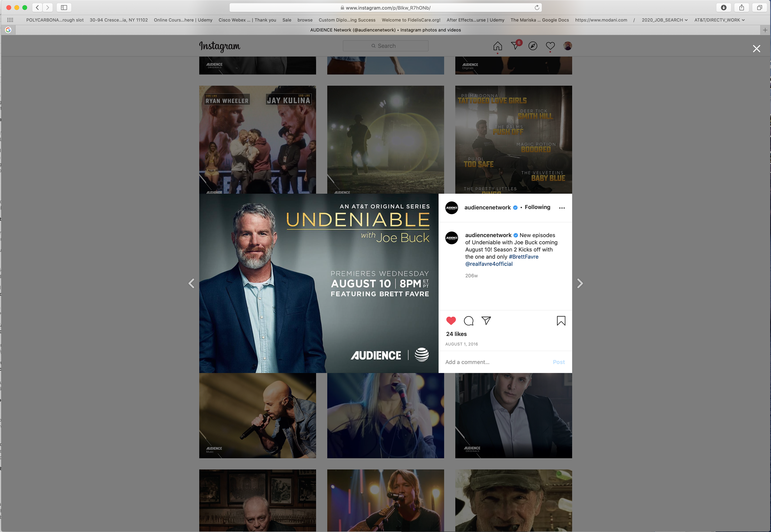
Task: Expand AT&T/DIRECTV_WORK bookmarks folder
Action: (719, 20)
